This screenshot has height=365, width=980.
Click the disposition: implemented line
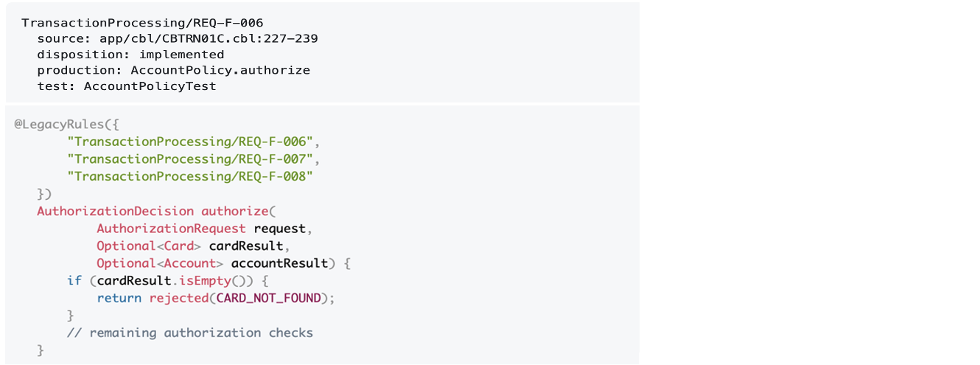tap(130, 55)
